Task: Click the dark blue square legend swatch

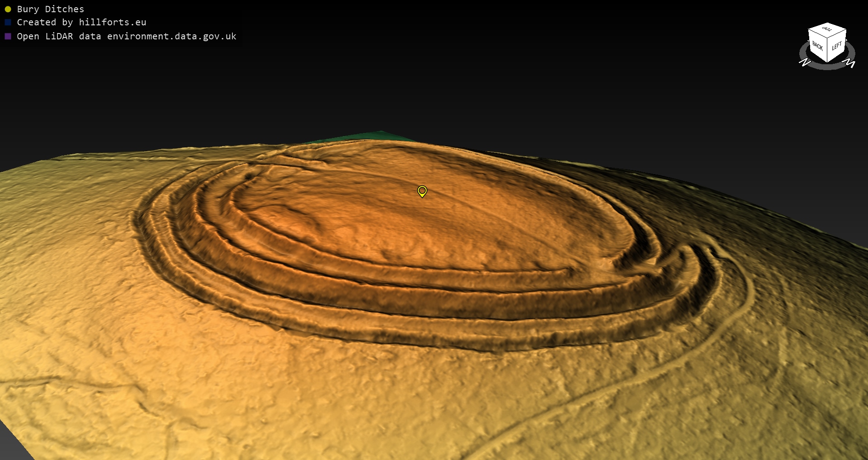Action: tap(8, 22)
